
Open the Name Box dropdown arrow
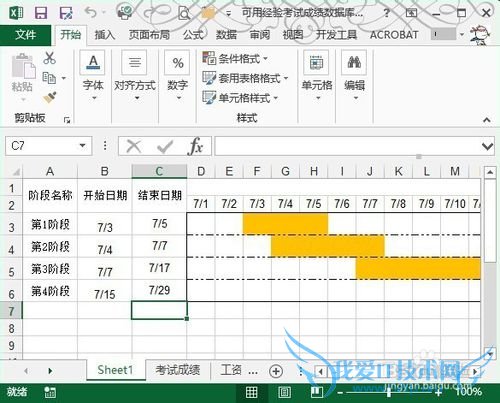(82, 146)
